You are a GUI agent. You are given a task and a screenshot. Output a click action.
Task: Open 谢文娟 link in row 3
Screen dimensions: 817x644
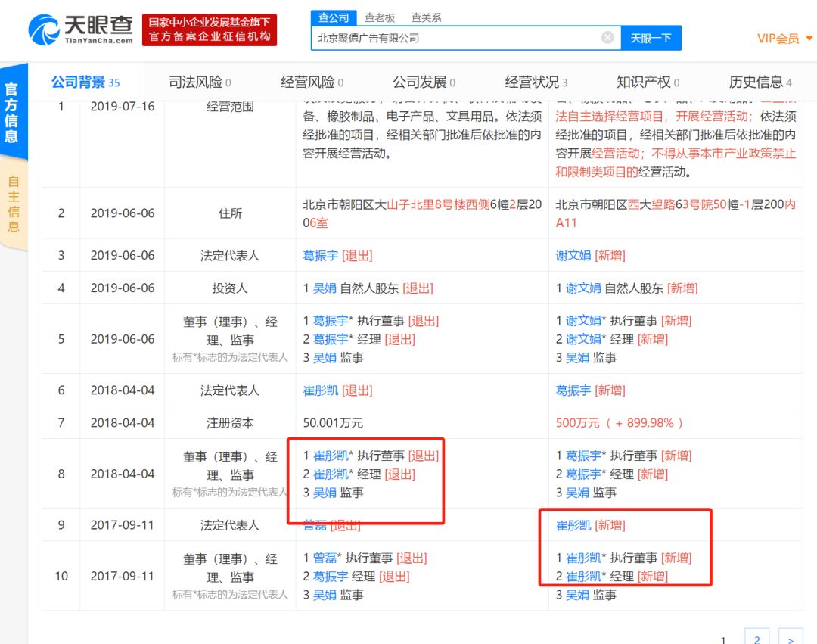pos(573,255)
